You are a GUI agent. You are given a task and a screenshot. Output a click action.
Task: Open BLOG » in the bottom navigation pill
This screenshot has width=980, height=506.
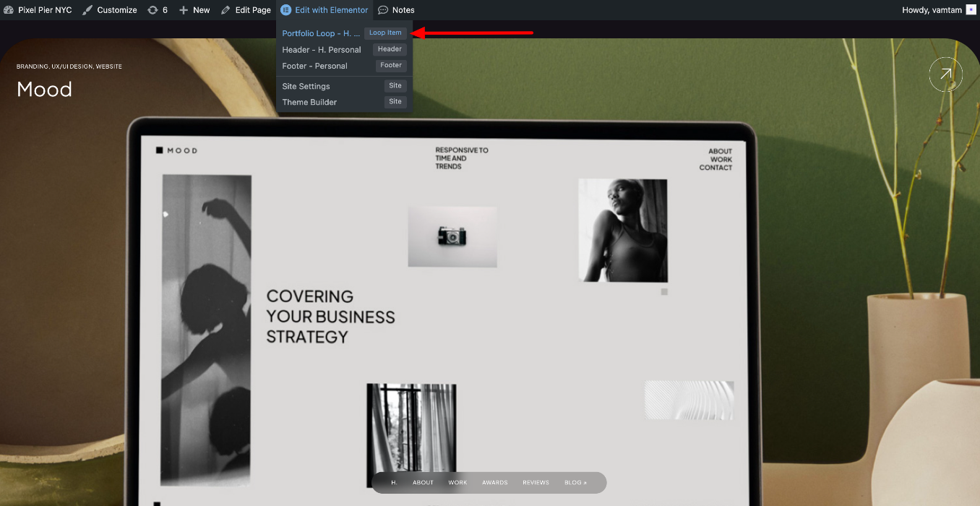coord(576,483)
